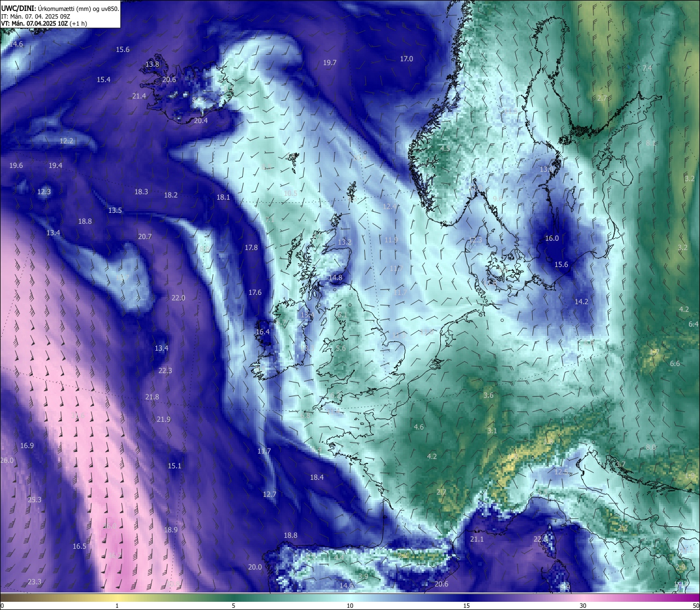
Task: Click the 19.4 map value
Action: (x=55, y=166)
